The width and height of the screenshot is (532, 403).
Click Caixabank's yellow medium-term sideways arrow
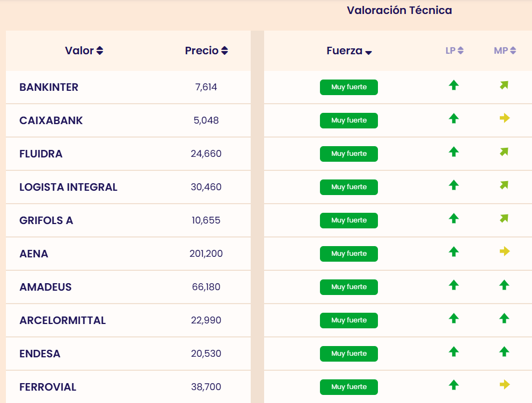point(504,118)
